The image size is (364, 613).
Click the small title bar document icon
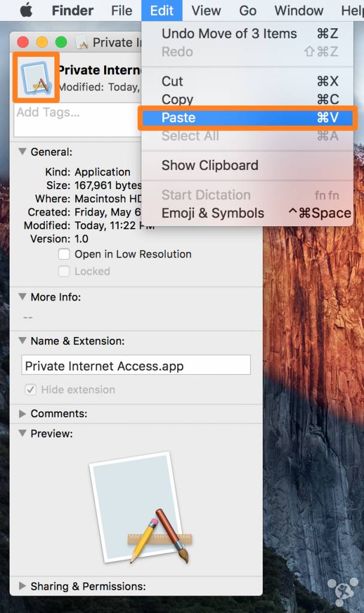pos(82,43)
